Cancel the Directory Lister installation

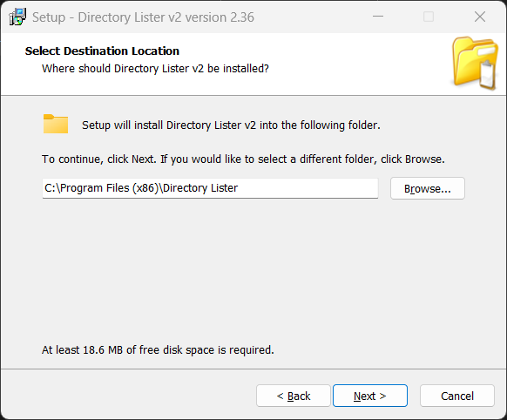457,396
